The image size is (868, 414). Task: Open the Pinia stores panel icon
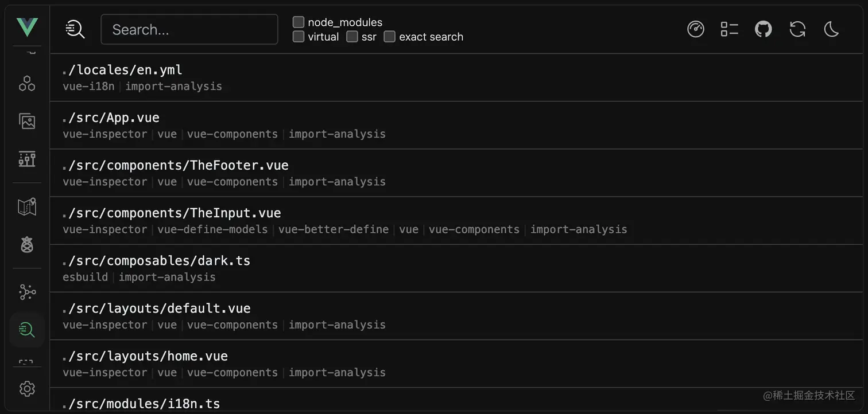pos(26,244)
